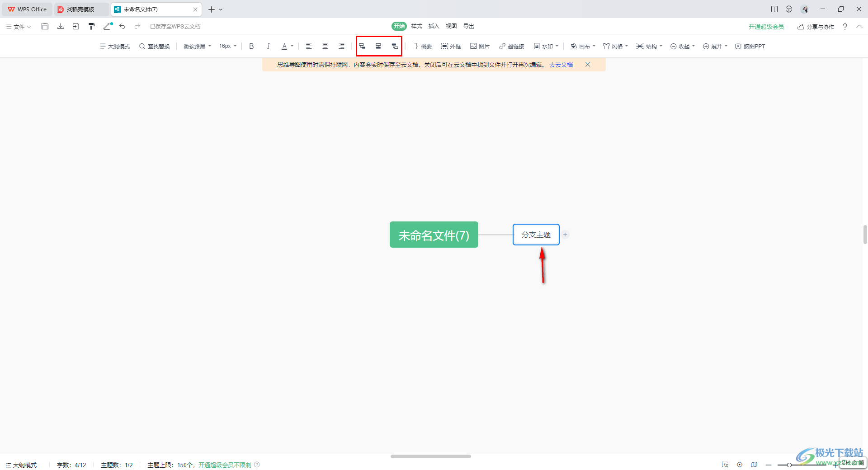Open the 结构 structure dropdown
The height and width of the screenshot is (470, 868).
tap(649, 46)
